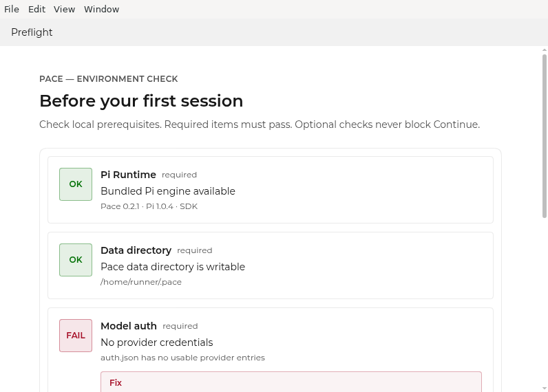
Task: Click the 'required' tag next to Data directory
Action: [x=195, y=250]
